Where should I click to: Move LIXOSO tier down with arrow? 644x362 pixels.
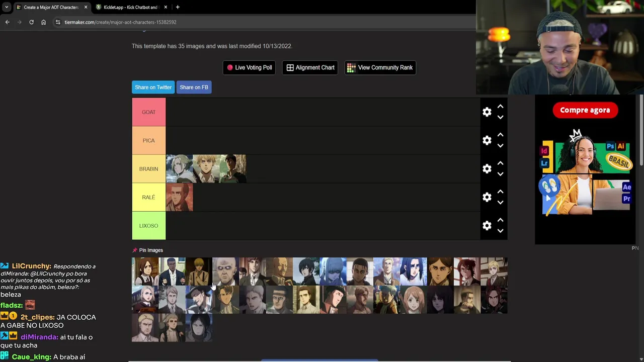click(500, 231)
